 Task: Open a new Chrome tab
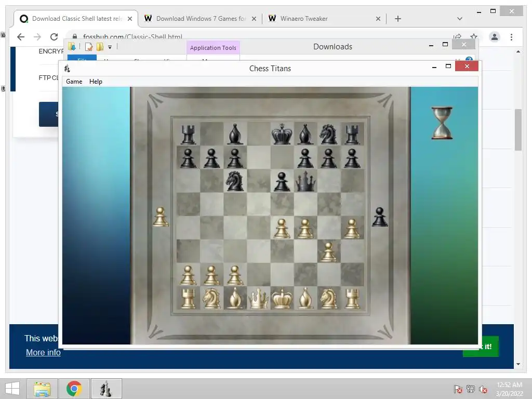click(x=398, y=19)
